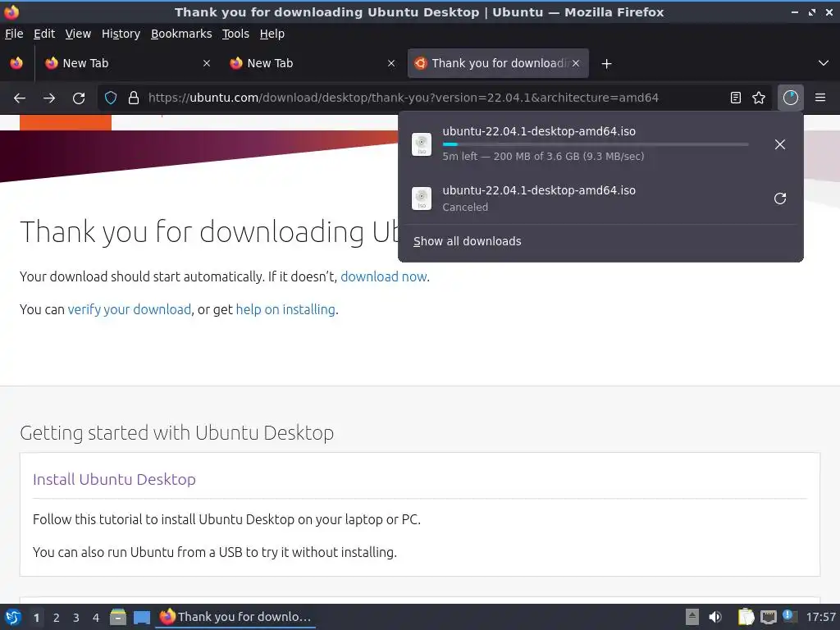
Task: Open network status tray icon
Action: coord(769,617)
